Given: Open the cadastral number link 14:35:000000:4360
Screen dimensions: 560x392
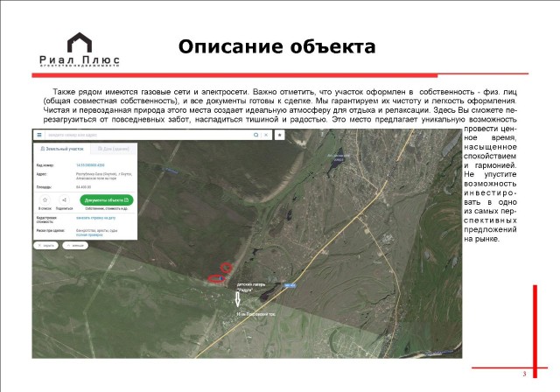Looking at the screenshot, I should coord(90,165).
